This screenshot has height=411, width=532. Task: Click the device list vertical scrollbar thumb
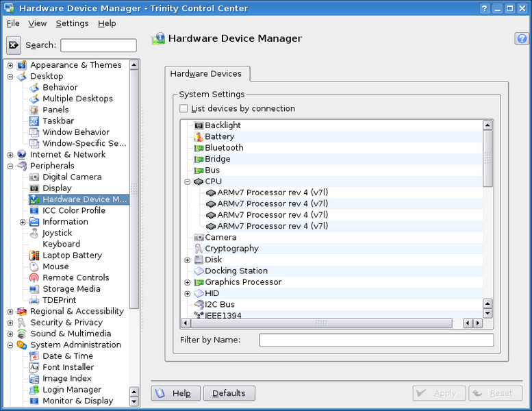(487, 158)
